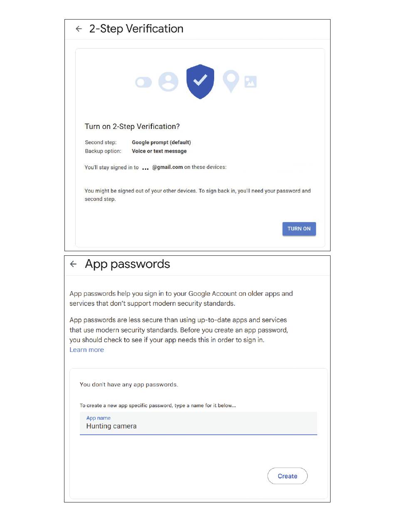Image resolution: width=395 pixels, height=532 pixels.
Task: Click the faded location pin icon
Action: point(231,81)
